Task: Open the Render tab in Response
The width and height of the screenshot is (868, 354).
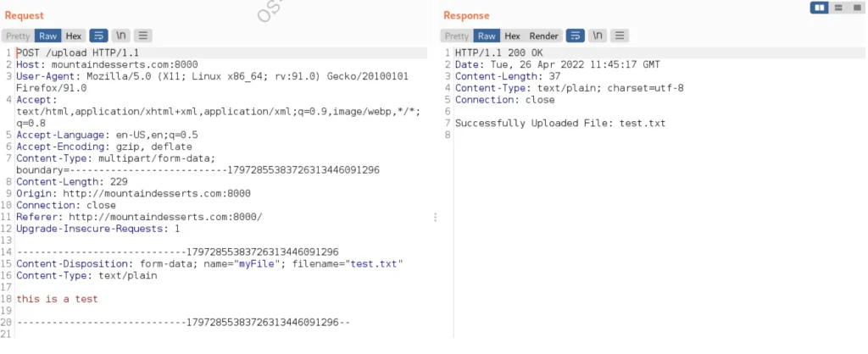Action: (543, 36)
